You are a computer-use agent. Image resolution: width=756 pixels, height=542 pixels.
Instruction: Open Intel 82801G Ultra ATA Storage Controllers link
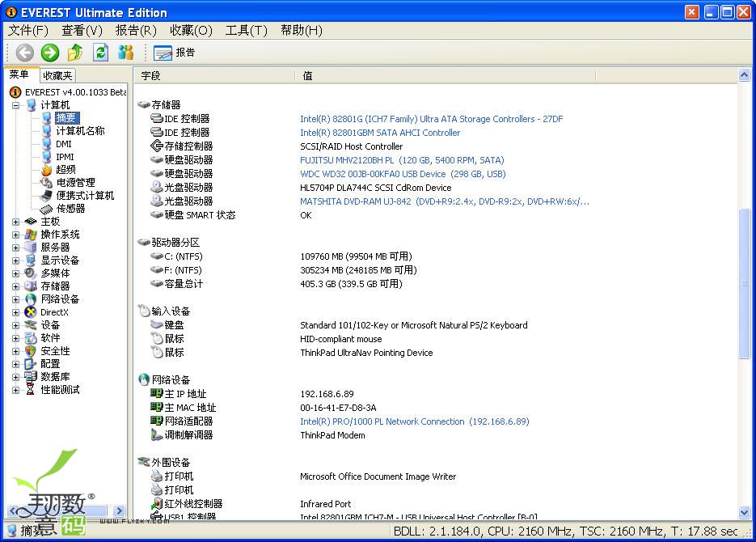click(x=432, y=119)
